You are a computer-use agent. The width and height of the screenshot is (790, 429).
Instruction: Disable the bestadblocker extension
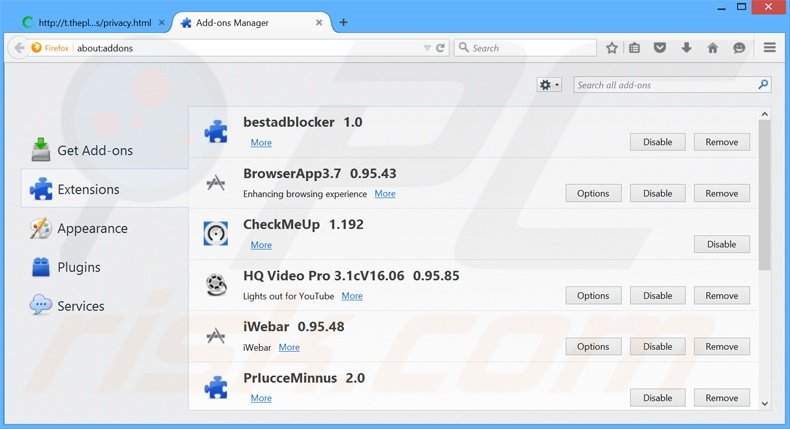(x=657, y=142)
